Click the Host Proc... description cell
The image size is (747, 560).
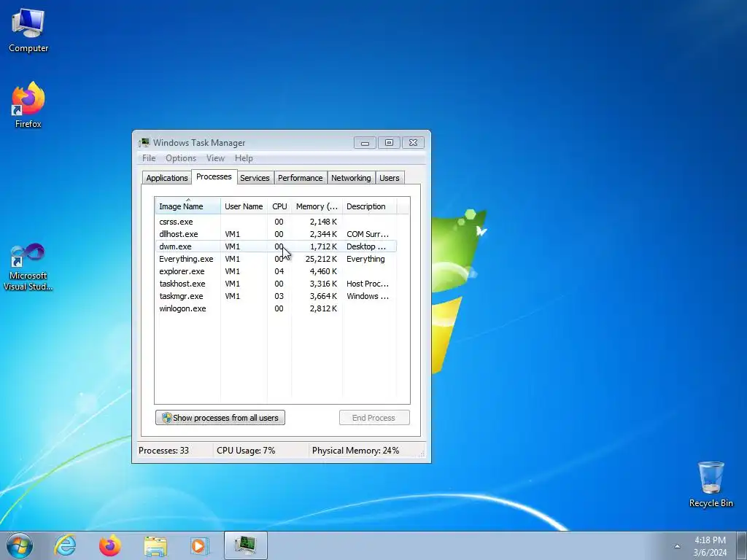368,284
